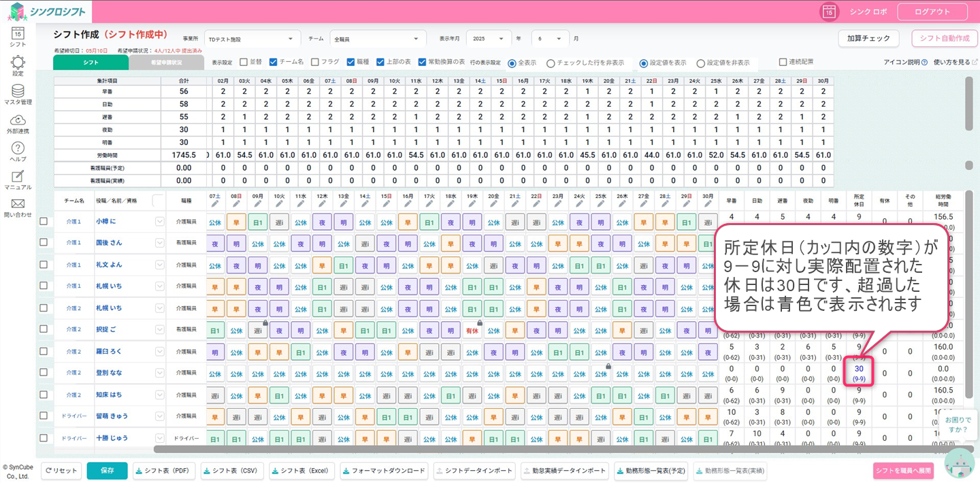Open the マニュアル notepad icon

[x=18, y=176]
